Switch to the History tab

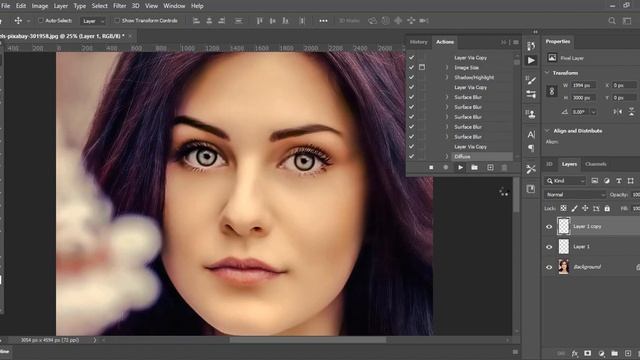coord(418,42)
